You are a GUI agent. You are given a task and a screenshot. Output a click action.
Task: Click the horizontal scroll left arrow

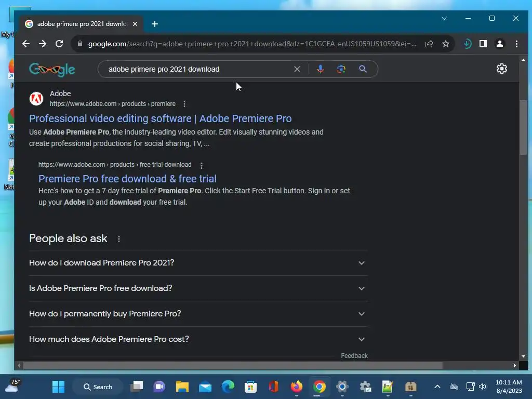[x=19, y=365]
